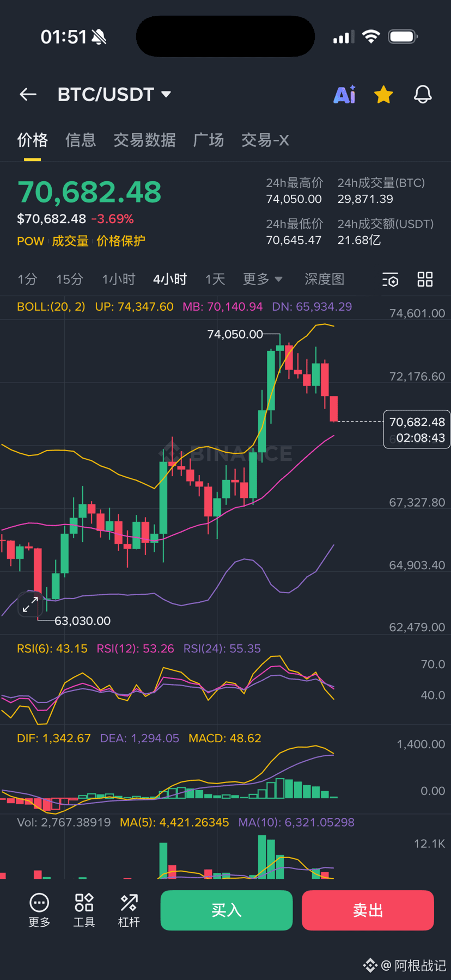The image size is (451, 980).
Task: Open the Tools icon
Action: point(84,910)
